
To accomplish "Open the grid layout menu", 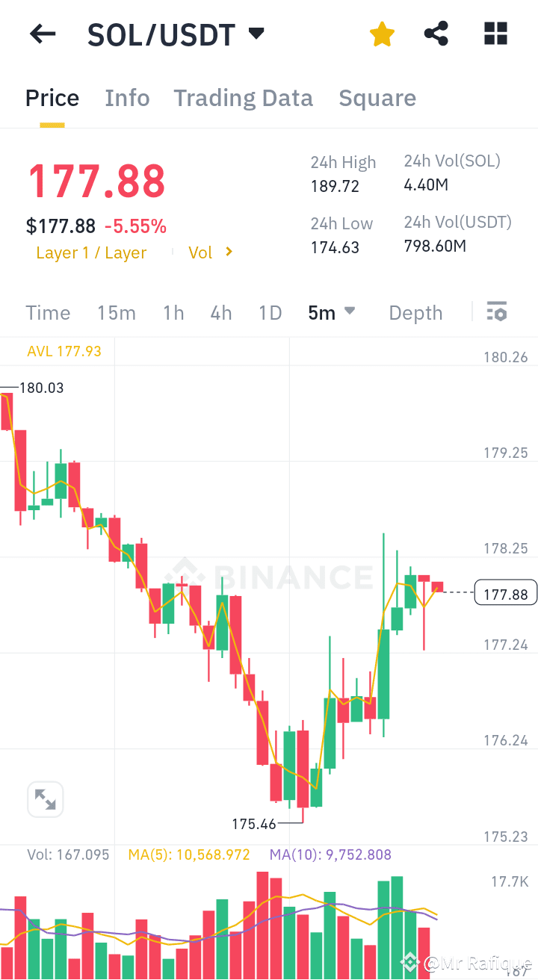I will (495, 34).
